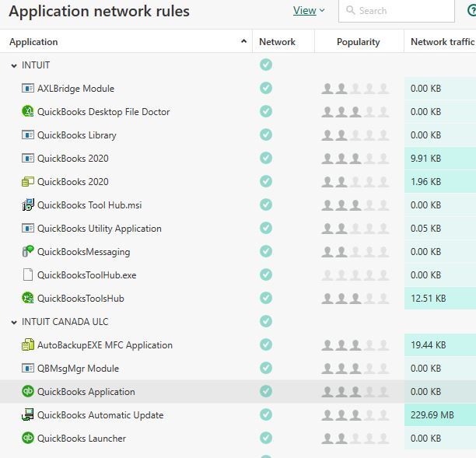Click the QuickBooks Tool Hub.msi installer icon

click(x=28, y=205)
